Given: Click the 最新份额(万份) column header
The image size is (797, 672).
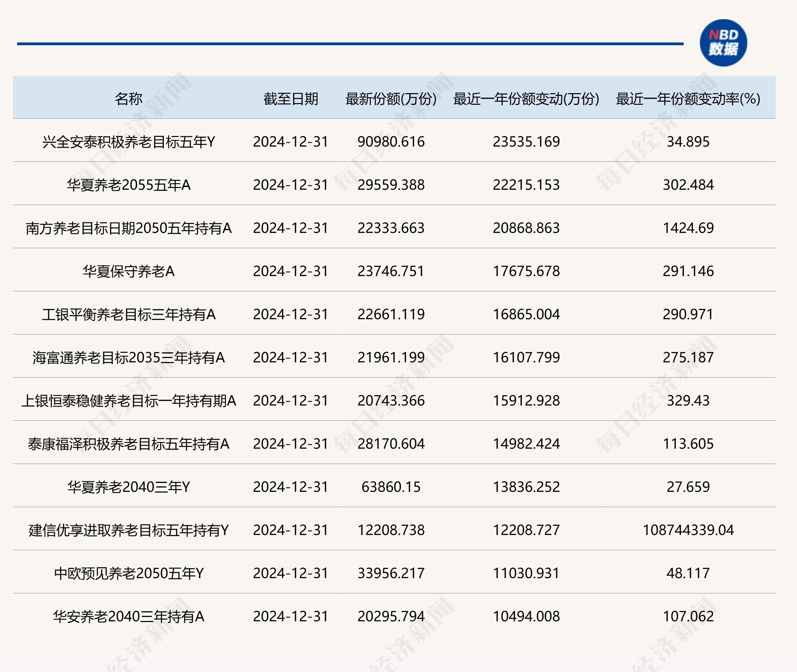Looking at the screenshot, I should 391,99.
